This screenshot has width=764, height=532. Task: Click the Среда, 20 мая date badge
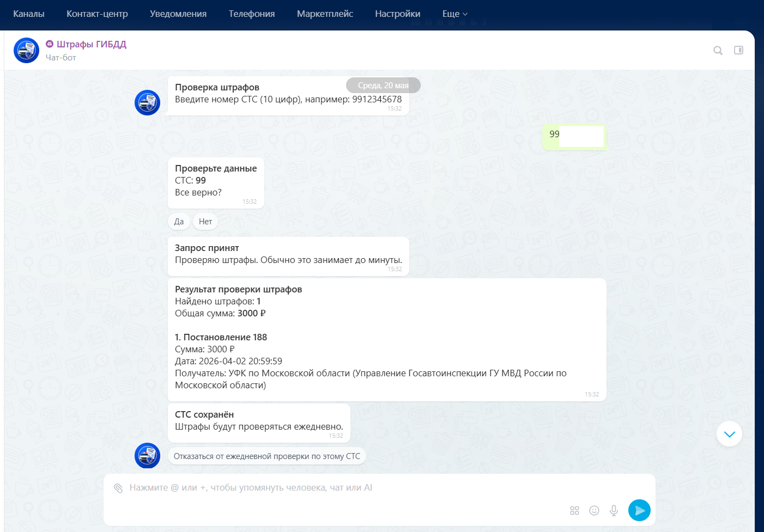point(383,85)
